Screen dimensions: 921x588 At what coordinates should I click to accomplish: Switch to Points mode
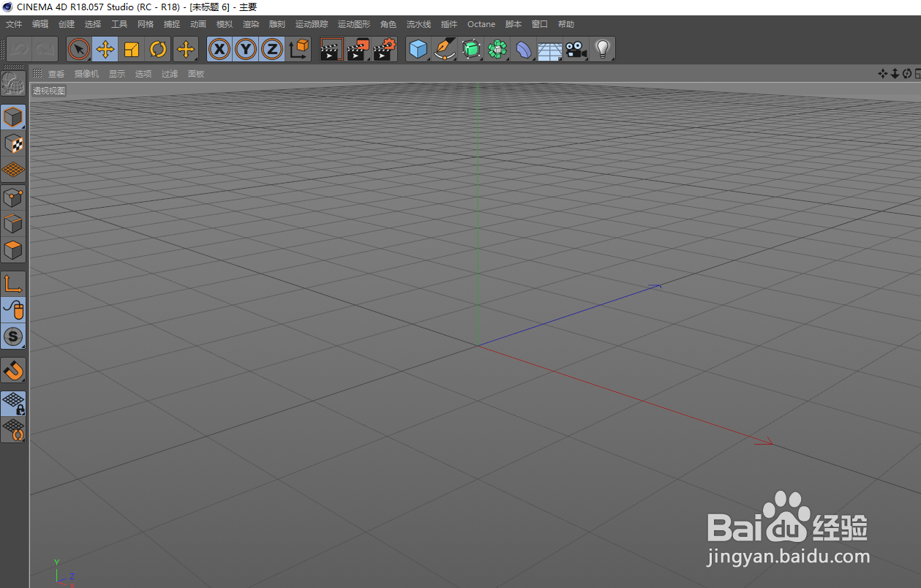click(x=13, y=197)
